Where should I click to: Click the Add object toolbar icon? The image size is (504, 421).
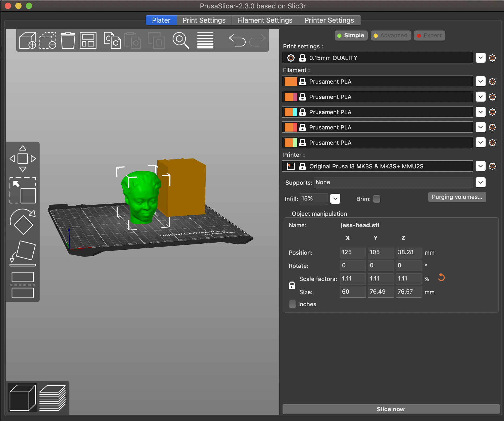(28, 40)
